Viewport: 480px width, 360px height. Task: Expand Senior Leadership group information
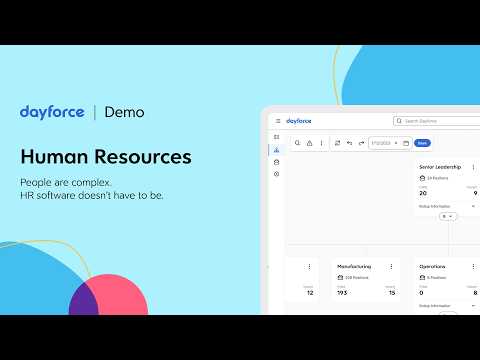pos(473,206)
